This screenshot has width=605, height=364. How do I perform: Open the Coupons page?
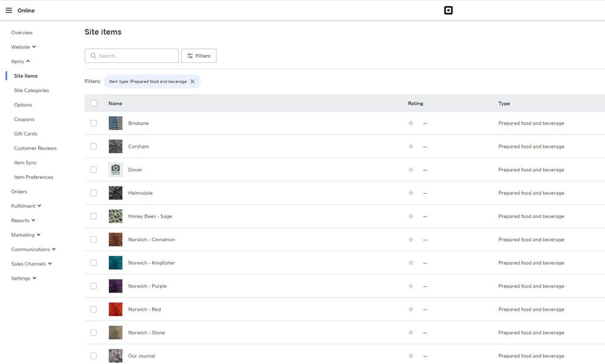click(x=24, y=119)
